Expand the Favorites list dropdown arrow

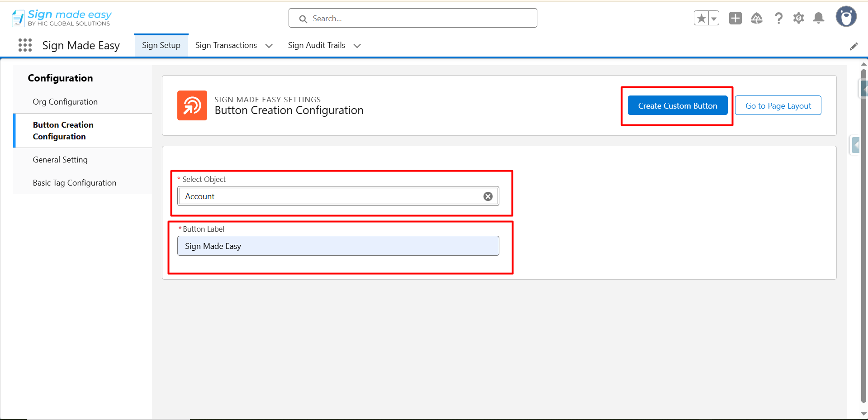click(714, 19)
